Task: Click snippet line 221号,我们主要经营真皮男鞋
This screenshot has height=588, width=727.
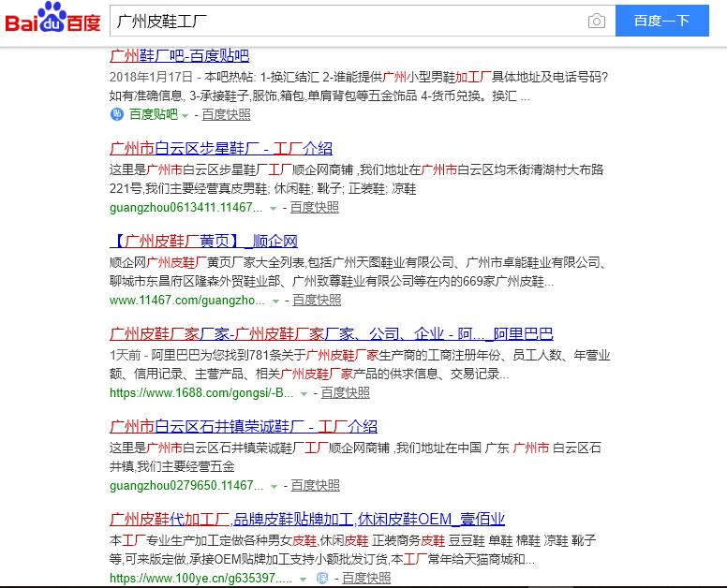Action: pyautogui.click(x=263, y=188)
